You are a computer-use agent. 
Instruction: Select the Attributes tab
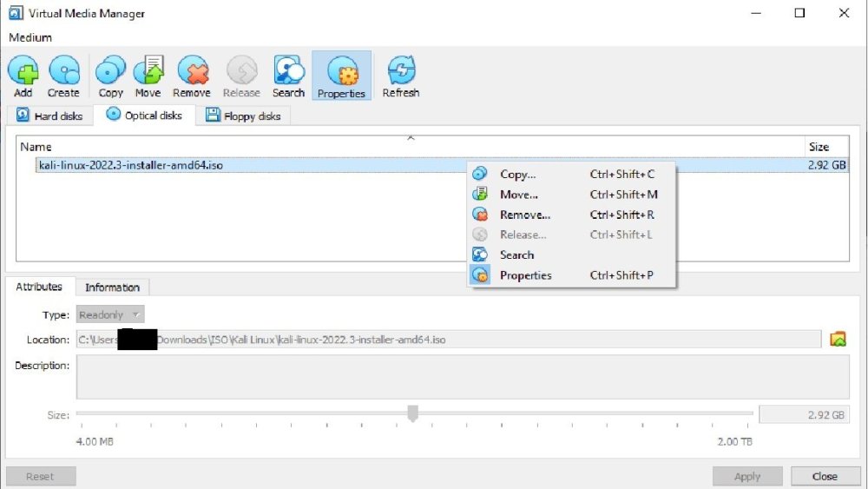[39, 287]
